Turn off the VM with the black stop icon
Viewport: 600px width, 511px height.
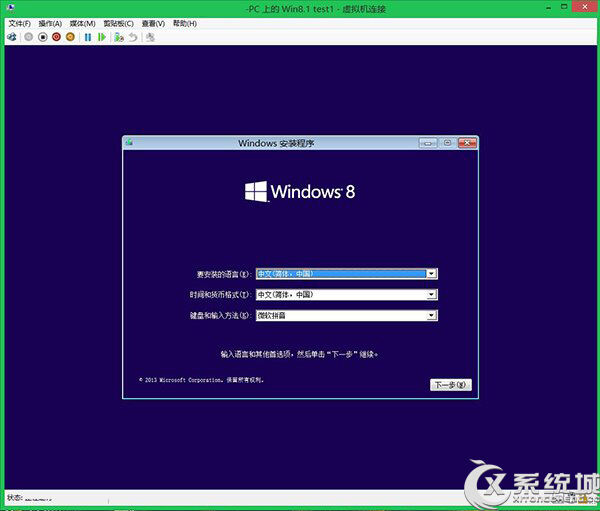43,37
